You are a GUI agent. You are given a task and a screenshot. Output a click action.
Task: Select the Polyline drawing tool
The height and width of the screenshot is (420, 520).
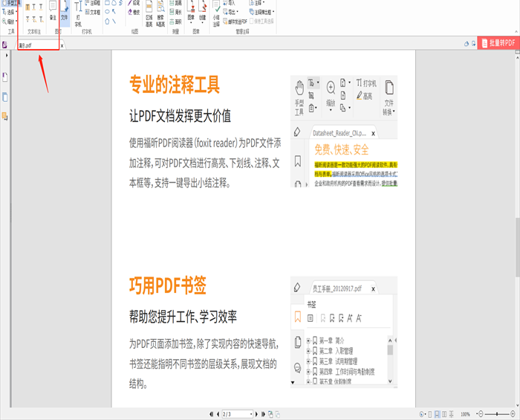pos(120,3)
